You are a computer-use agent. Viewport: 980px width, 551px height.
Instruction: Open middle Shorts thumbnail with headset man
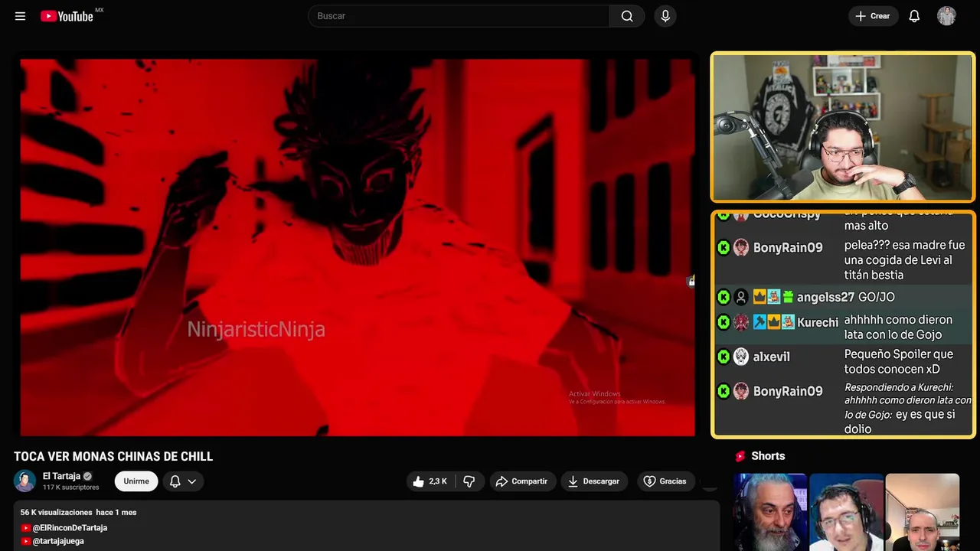pyautogui.click(x=846, y=512)
